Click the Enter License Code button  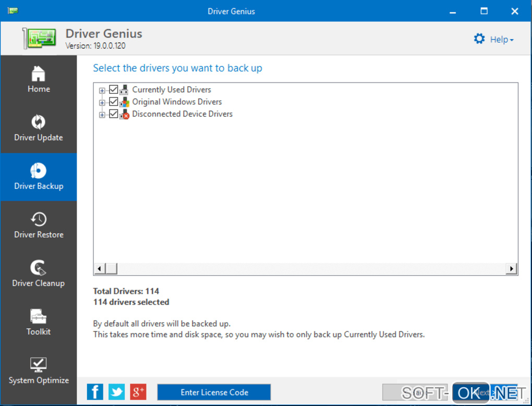point(214,392)
